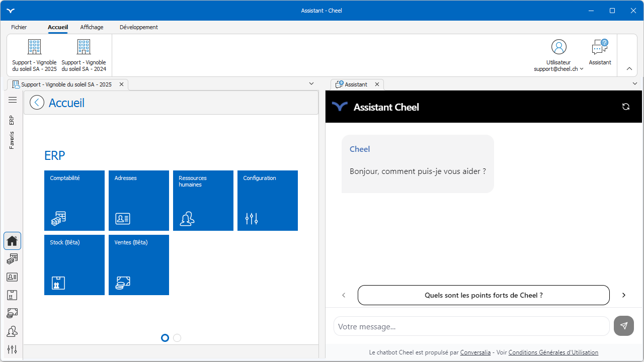Select the human resources icon in left sidebar
The height and width of the screenshot is (362, 644).
(13, 331)
